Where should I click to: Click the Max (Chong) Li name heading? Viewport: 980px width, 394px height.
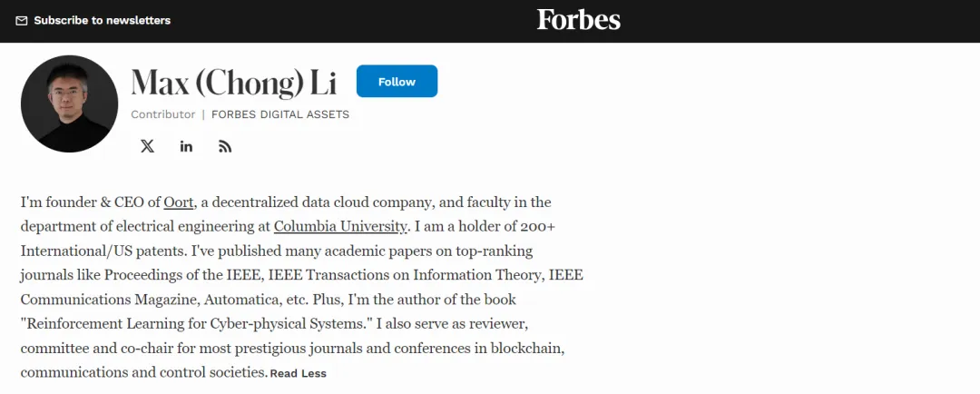[x=234, y=82]
